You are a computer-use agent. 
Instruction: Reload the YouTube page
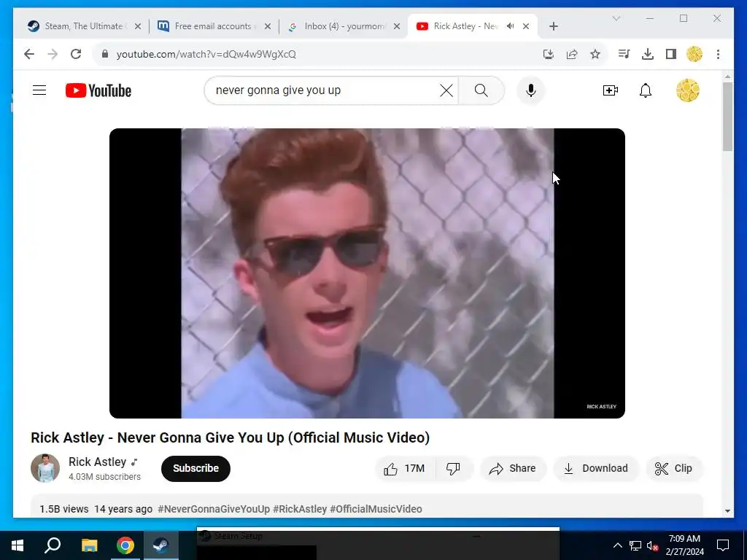76,54
